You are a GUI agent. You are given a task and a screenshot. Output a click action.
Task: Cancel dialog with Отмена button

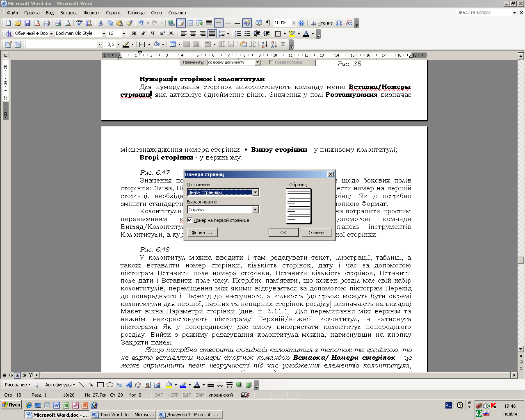pos(316,233)
